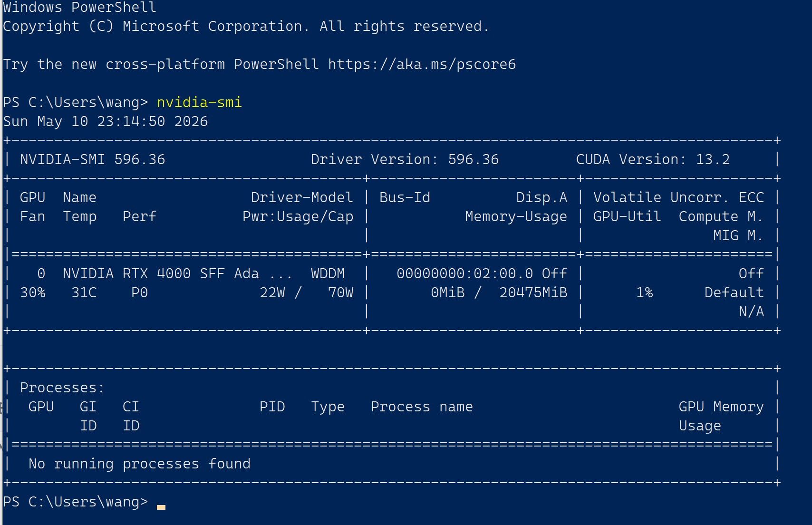Click the P0 performance state
Image resolution: width=812 pixels, height=525 pixels.
pyautogui.click(x=139, y=292)
